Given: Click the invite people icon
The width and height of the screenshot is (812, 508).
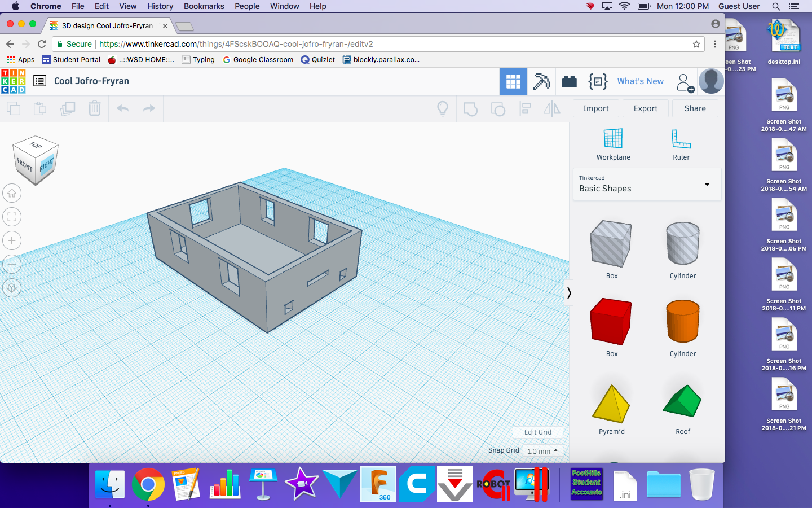Looking at the screenshot, I should coord(685,82).
